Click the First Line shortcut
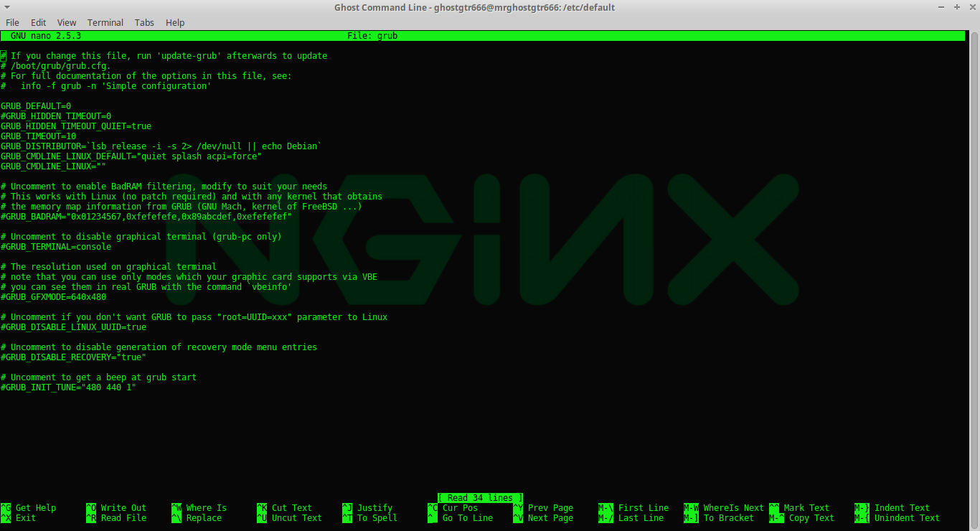Viewport: 980px width, 531px height. pyautogui.click(x=633, y=508)
